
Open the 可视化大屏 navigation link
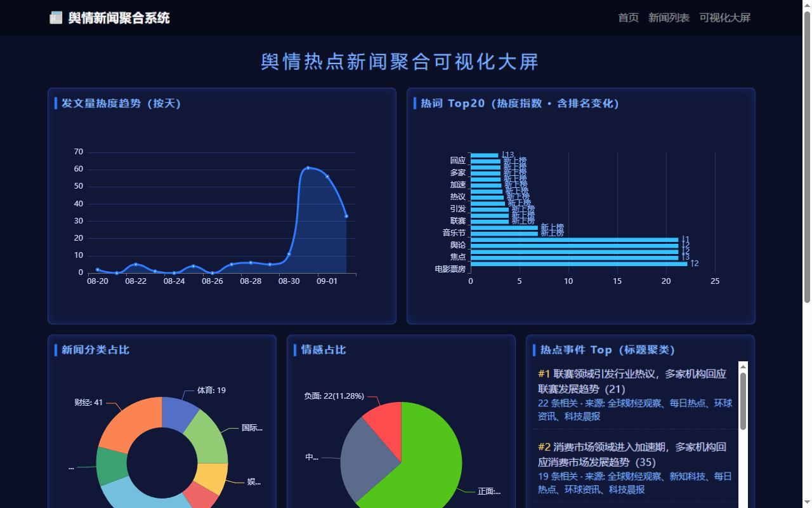tap(725, 18)
